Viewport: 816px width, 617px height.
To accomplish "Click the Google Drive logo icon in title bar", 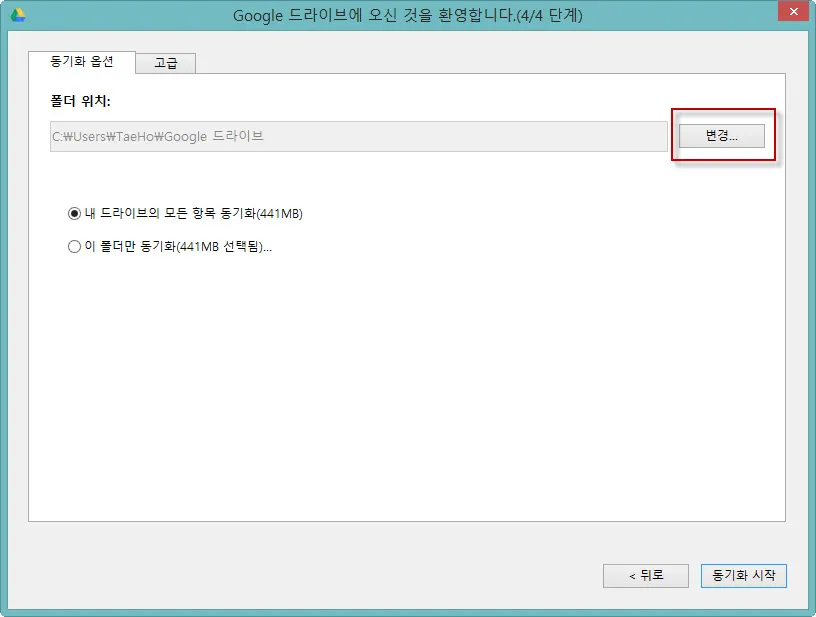I will [x=18, y=15].
